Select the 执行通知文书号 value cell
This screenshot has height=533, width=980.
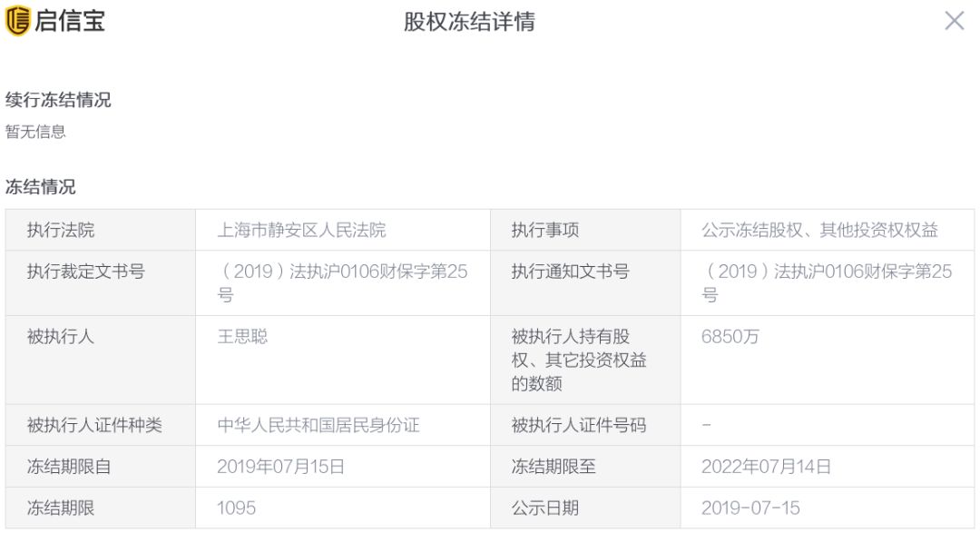click(827, 282)
